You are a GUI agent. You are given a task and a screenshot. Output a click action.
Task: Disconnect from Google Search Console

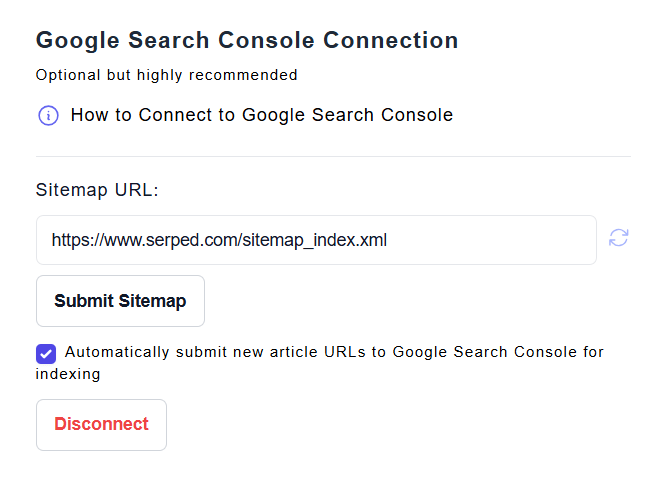[101, 425]
